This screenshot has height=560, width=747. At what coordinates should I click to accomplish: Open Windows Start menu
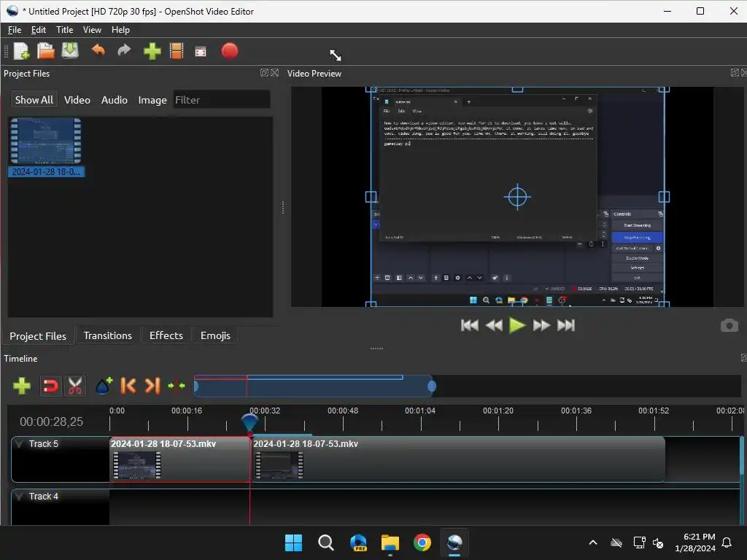click(293, 542)
